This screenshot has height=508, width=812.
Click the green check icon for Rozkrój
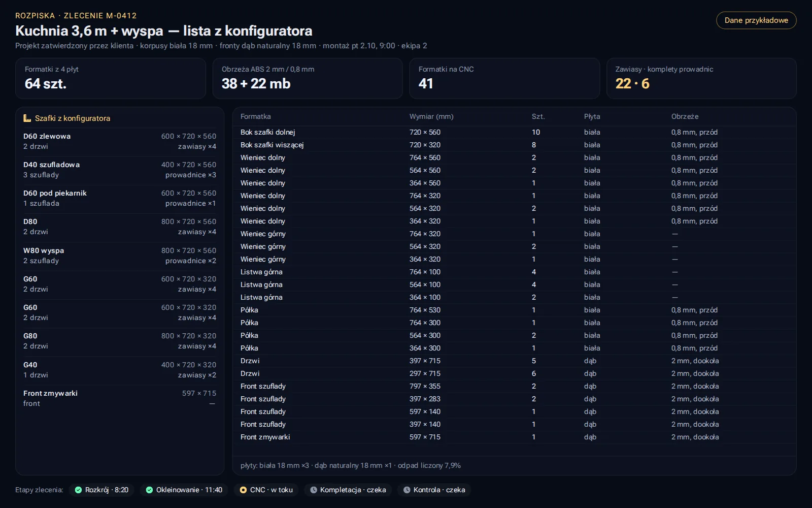coord(78,490)
